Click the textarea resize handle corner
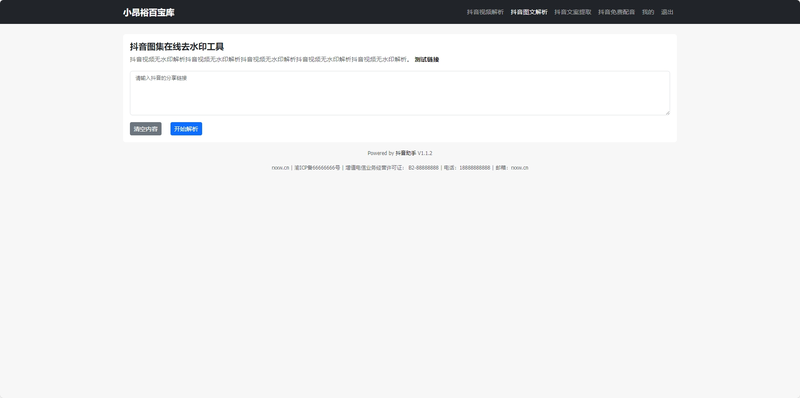This screenshot has height=398, width=800. coord(667,112)
